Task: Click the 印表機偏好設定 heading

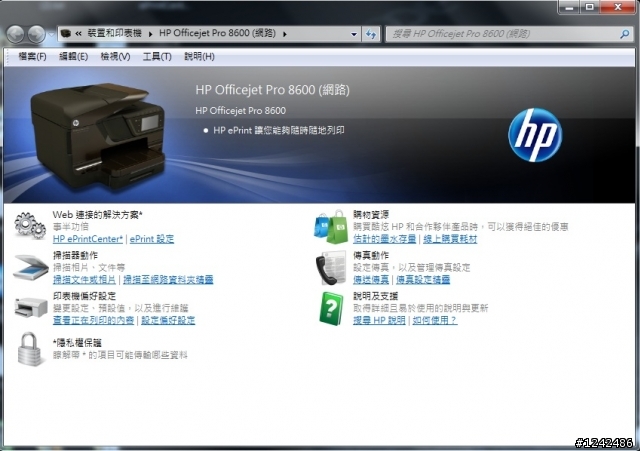Action: 84,296
